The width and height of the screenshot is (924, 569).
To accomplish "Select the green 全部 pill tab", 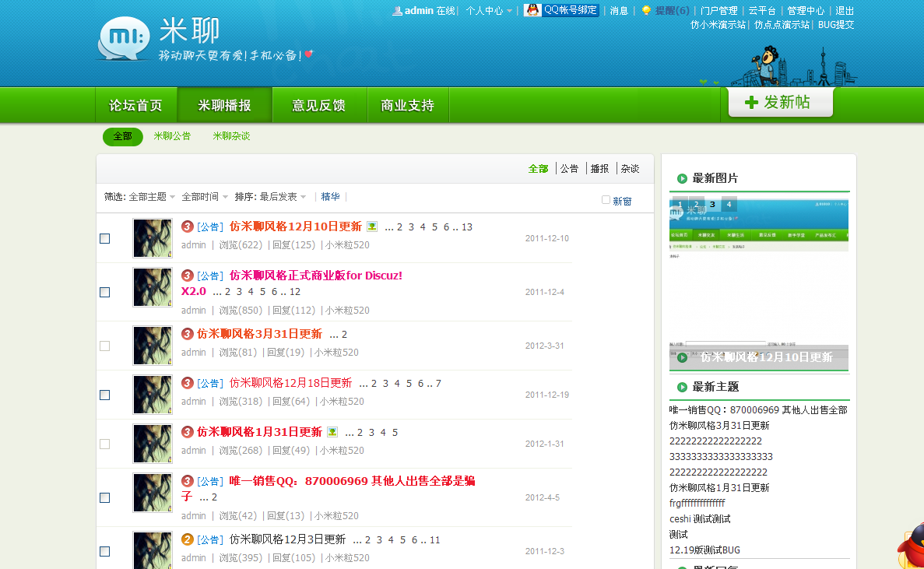I will coord(122,137).
